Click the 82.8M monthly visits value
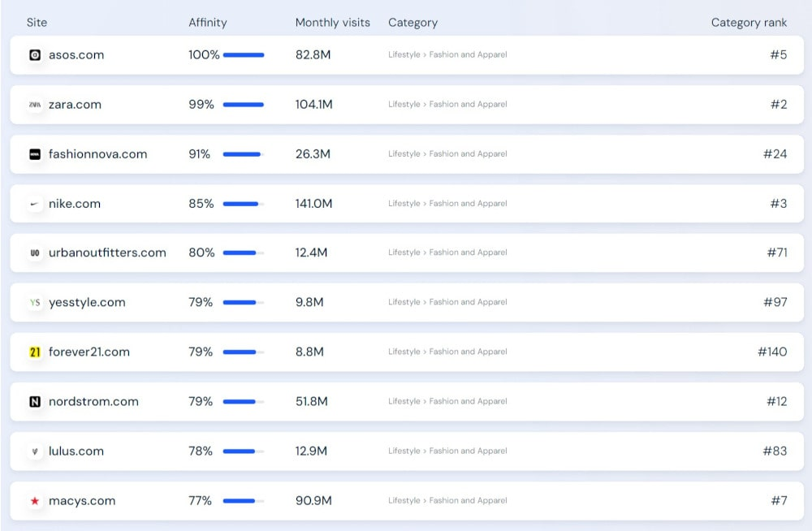 pyautogui.click(x=313, y=55)
